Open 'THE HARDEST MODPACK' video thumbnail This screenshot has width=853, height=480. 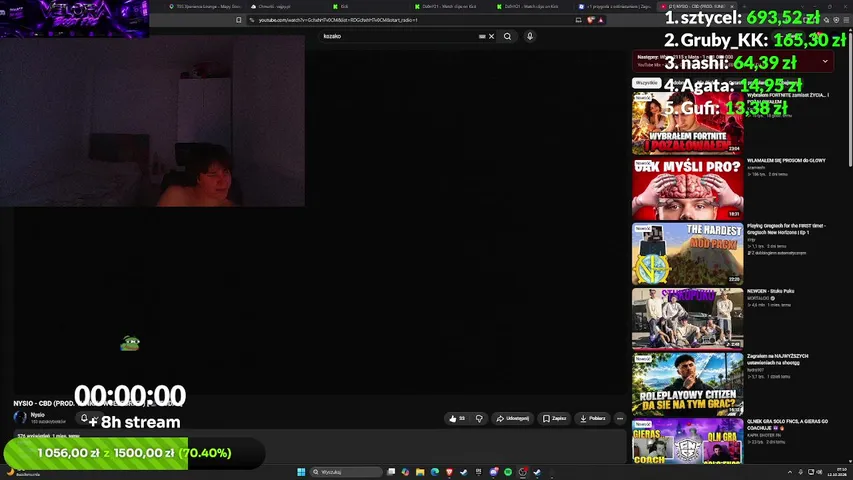point(688,254)
